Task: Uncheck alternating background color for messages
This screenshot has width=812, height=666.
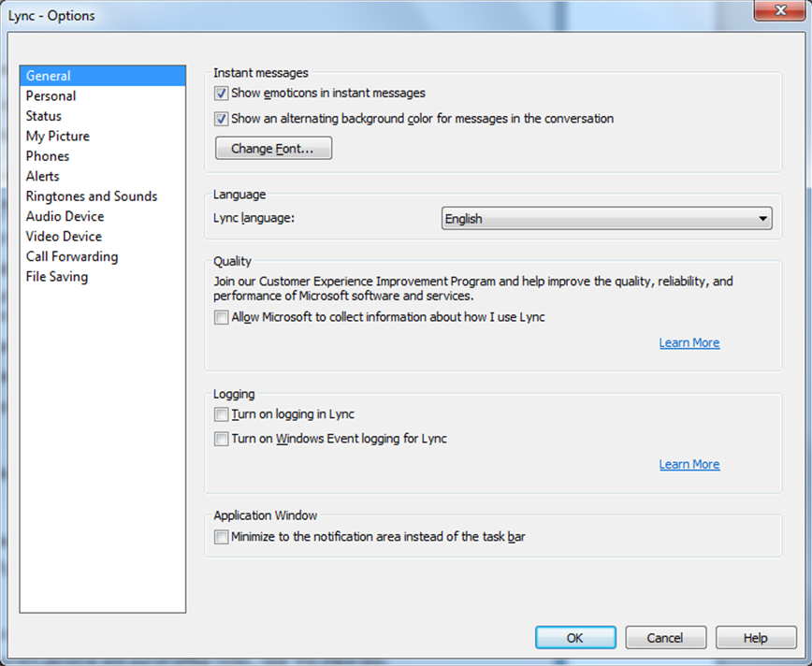Action: pos(222,119)
